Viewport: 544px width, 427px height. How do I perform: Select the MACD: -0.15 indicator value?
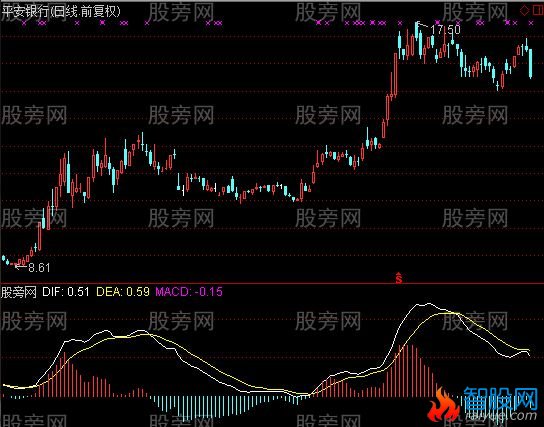pyautogui.click(x=189, y=292)
